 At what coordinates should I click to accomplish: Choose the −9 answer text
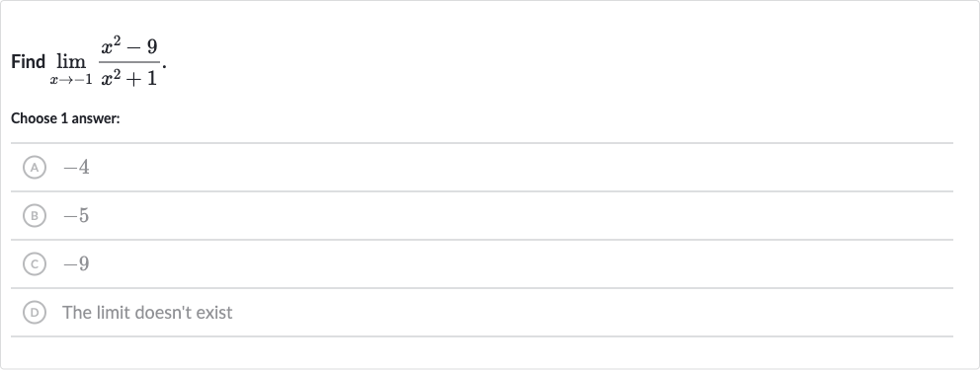coord(76,263)
